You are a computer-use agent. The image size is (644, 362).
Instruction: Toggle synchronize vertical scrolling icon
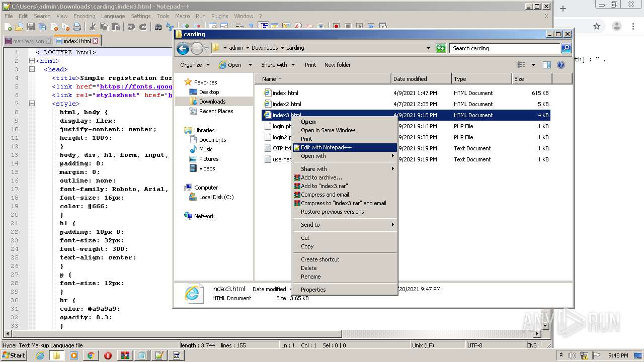(213, 26)
